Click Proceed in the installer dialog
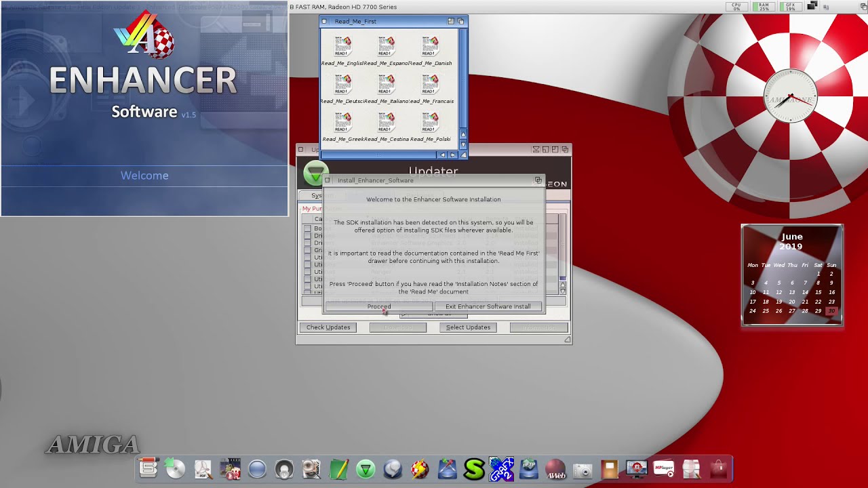The width and height of the screenshot is (868, 488). click(x=379, y=306)
